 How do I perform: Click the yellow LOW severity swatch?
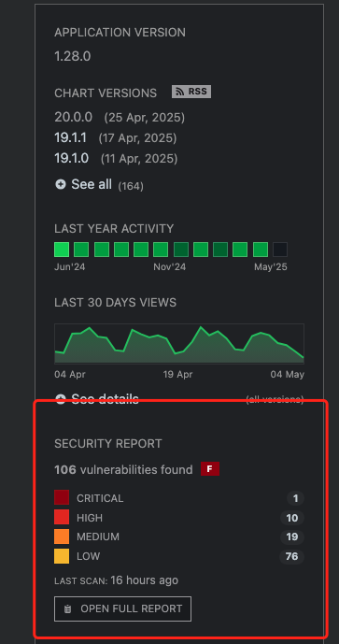(x=62, y=556)
